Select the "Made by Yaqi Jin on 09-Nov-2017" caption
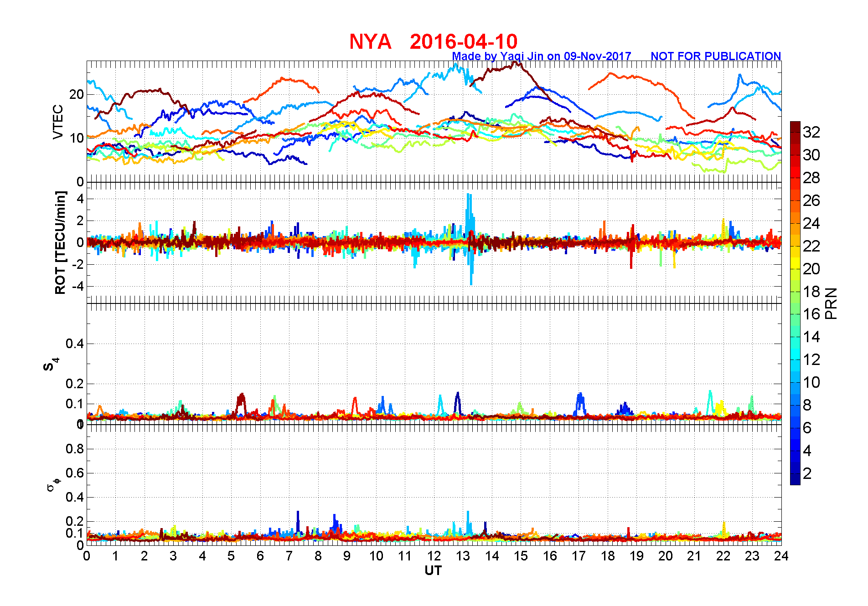868x606 pixels. (x=541, y=56)
